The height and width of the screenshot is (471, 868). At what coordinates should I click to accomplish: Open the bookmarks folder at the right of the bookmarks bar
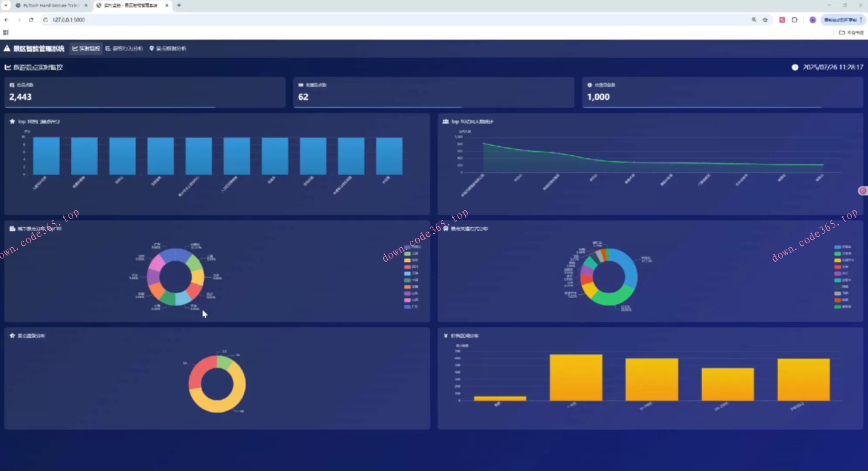(851, 32)
